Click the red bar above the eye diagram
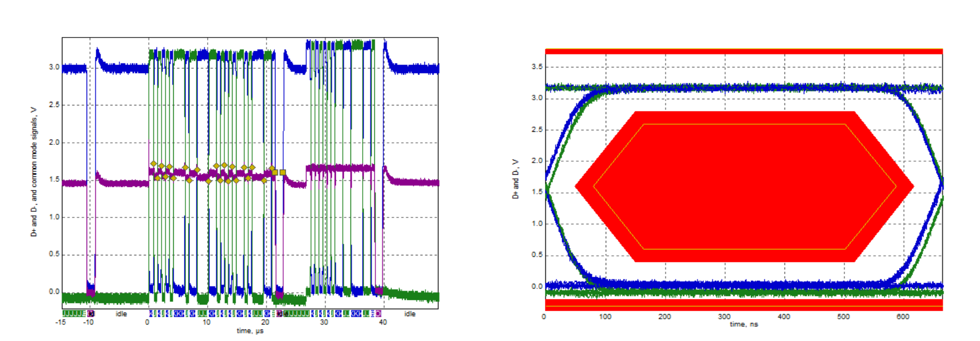Image resolution: width=980 pixels, height=341 pixels. 743,51
